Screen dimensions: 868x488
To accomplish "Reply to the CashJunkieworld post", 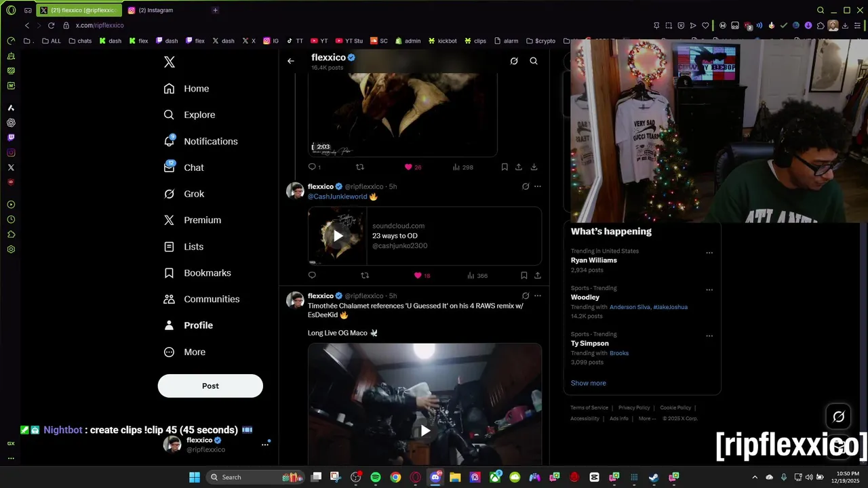I will (x=312, y=275).
